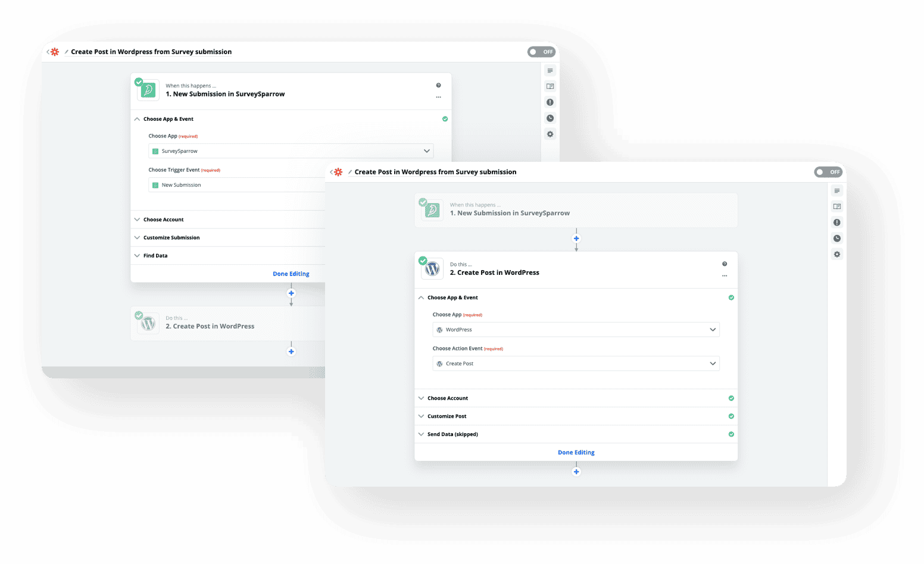Click Done Editing in front window
Viewport: 924px width, 564px height.
pyautogui.click(x=576, y=453)
